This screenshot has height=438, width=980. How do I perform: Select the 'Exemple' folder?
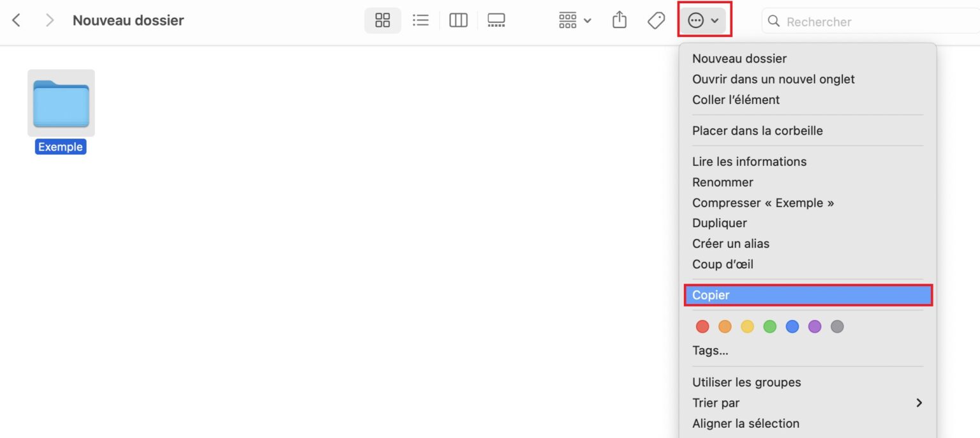(x=61, y=103)
